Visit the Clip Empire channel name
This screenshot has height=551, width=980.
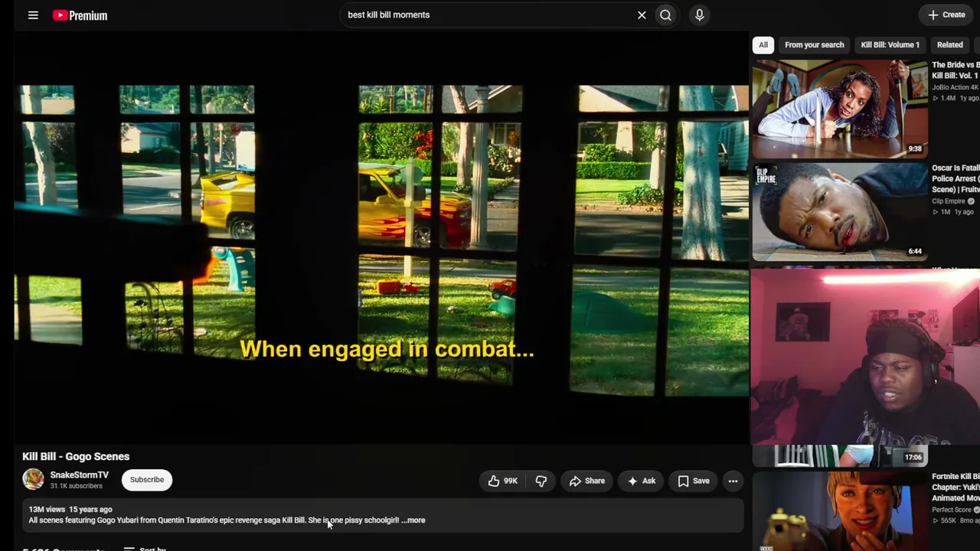949,201
